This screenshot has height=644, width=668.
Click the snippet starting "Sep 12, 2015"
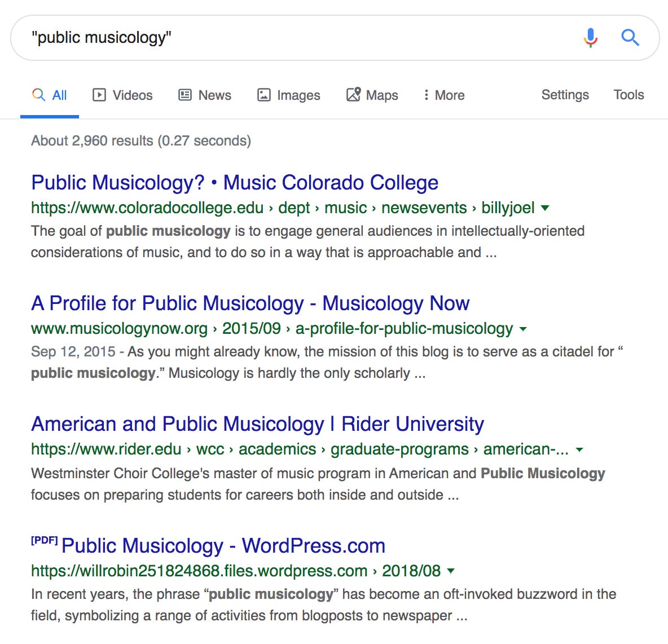tap(327, 363)
